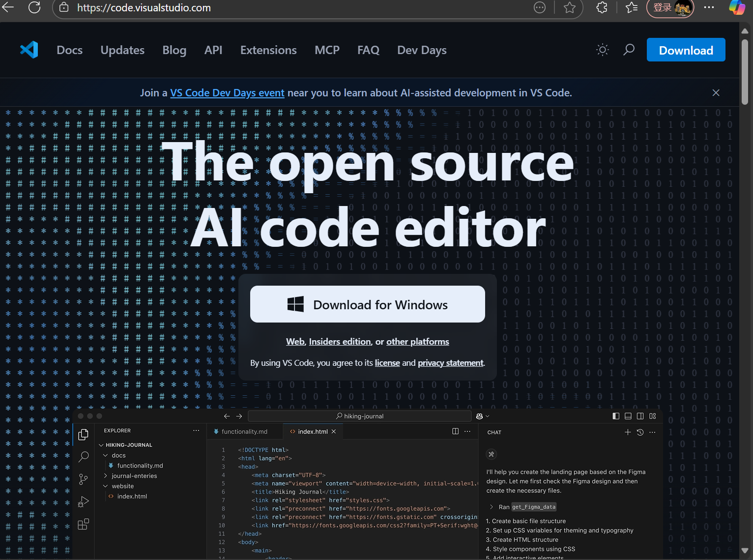Click the browser profile sign-in button
The width and height of the screenshot is (753, 560).
(670, 8)
